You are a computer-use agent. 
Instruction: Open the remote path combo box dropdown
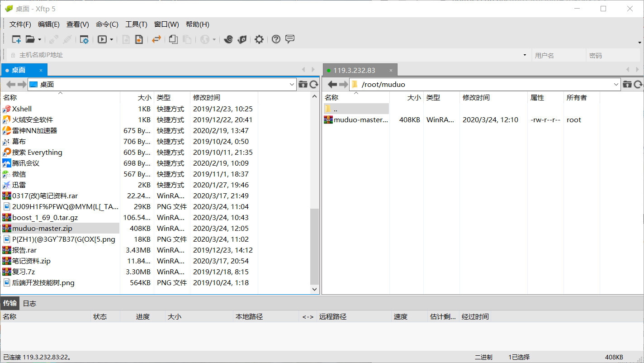tap(616, 84)
